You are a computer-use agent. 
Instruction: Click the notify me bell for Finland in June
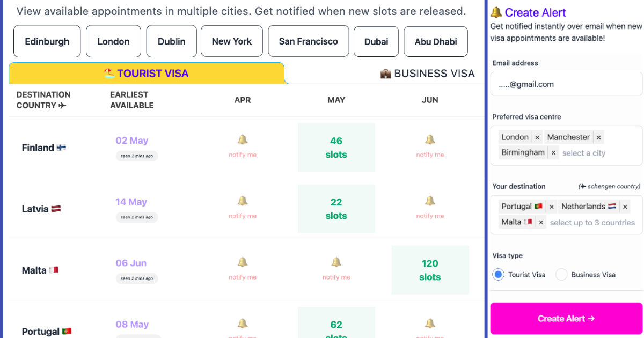(x=429, y=144)
